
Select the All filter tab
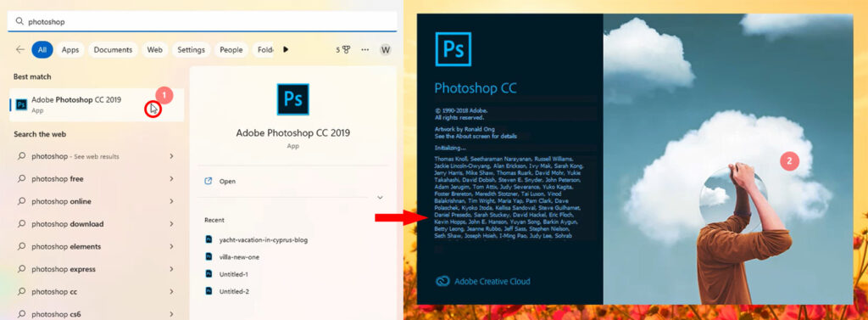point(42,49)
